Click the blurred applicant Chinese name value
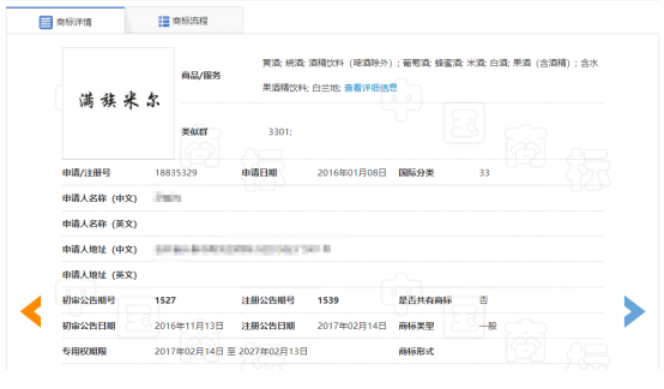 pyautogui.click(x=168, y=197)
